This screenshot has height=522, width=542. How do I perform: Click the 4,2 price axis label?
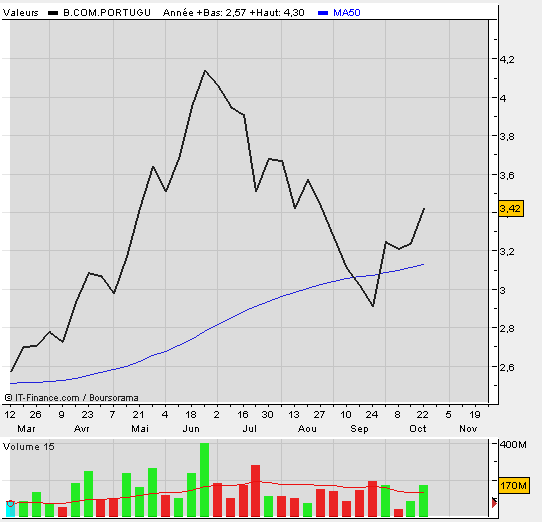[x=507, y=59]
